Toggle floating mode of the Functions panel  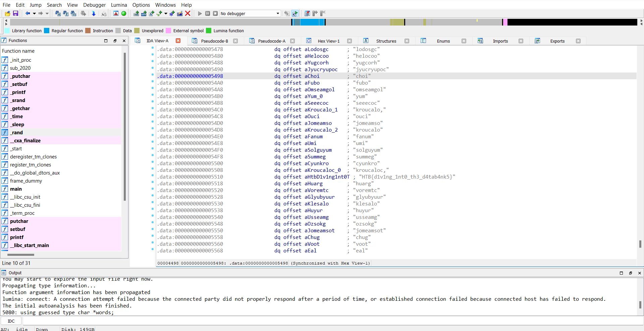pyautogui.click(x=115, y=41)
